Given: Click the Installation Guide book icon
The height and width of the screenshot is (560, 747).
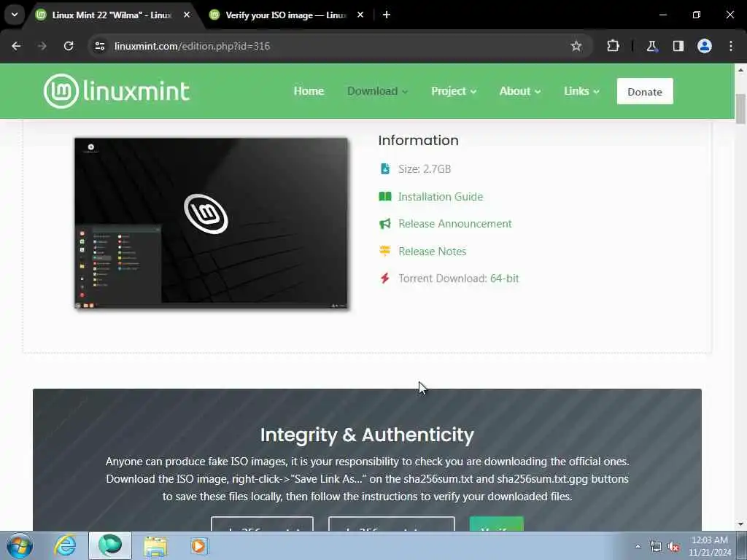Looking at the screenshot, I should [x=385, y=196].
